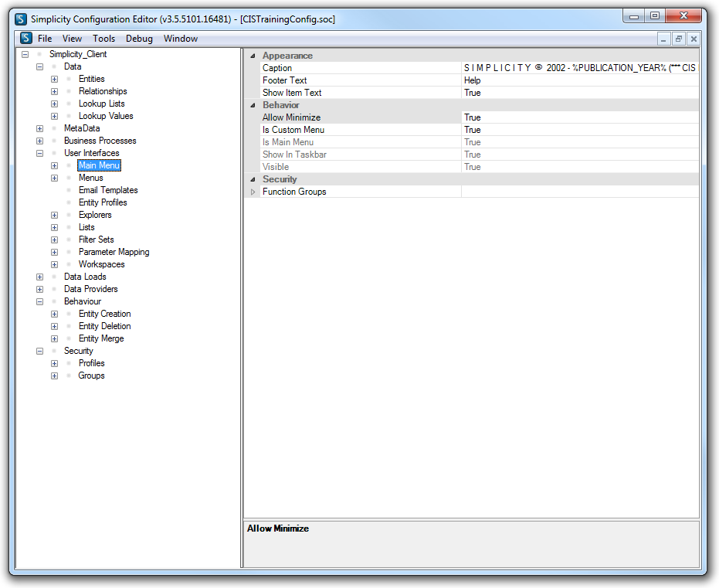Click the Simplicity app icon in title bar

pos(21,19)
